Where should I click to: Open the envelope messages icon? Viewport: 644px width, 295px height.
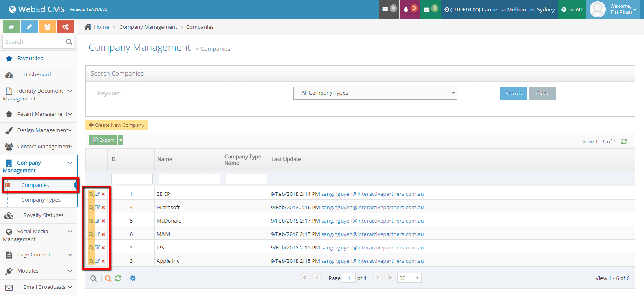[x=426, y=9]
